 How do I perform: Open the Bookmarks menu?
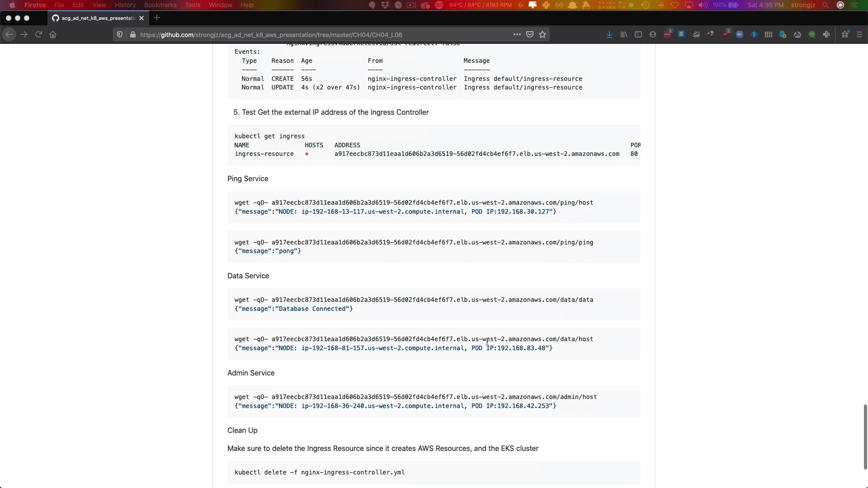pyautogui.click(x=160, y=5)
